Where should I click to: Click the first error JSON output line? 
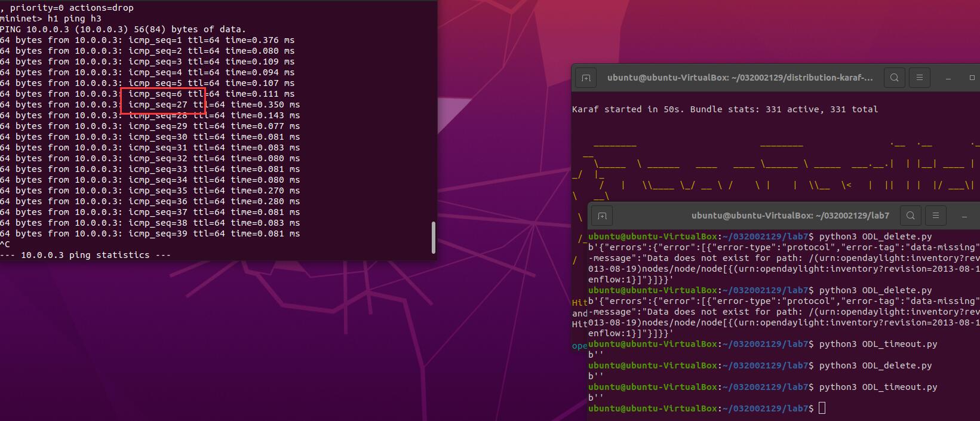coord(784,247)
